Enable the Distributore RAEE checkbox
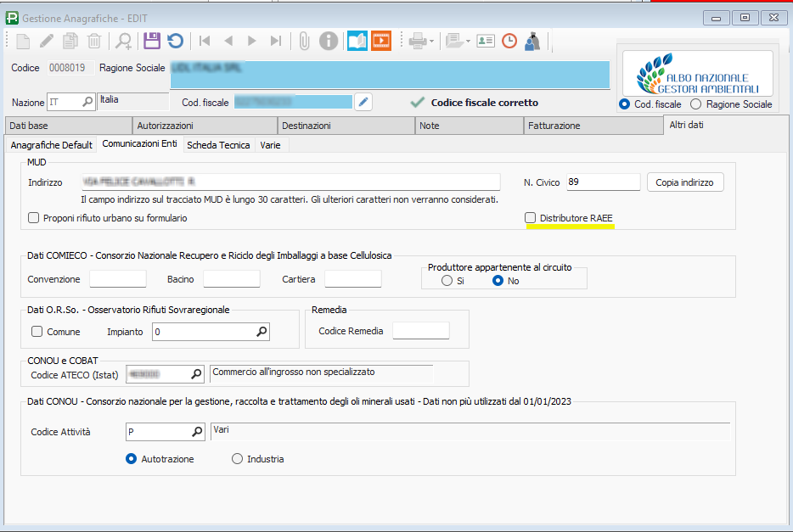The image size is (793, 532). click(531, 218)
